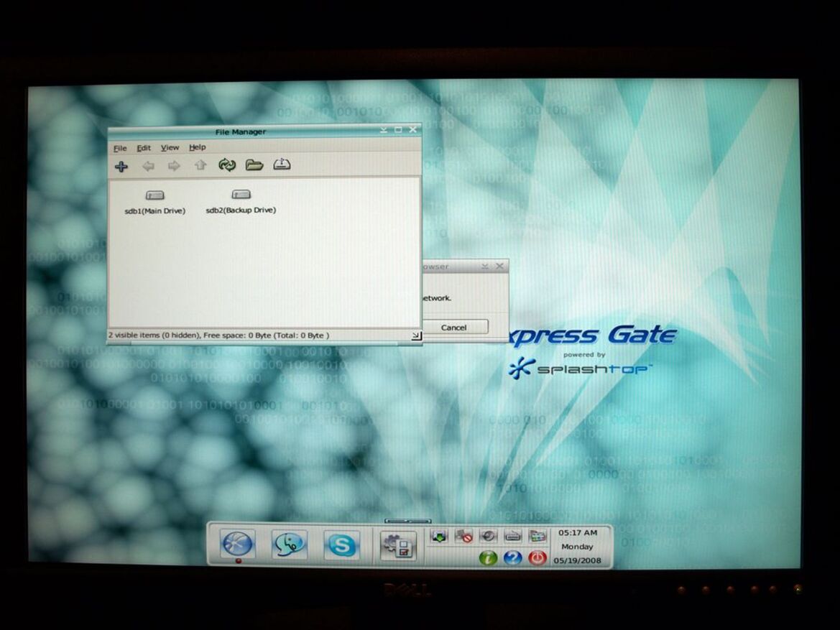This screenshot has width=840, height=630.
Task: Open the chat messenger icon in the dock
Action: (x=290, y=545)
